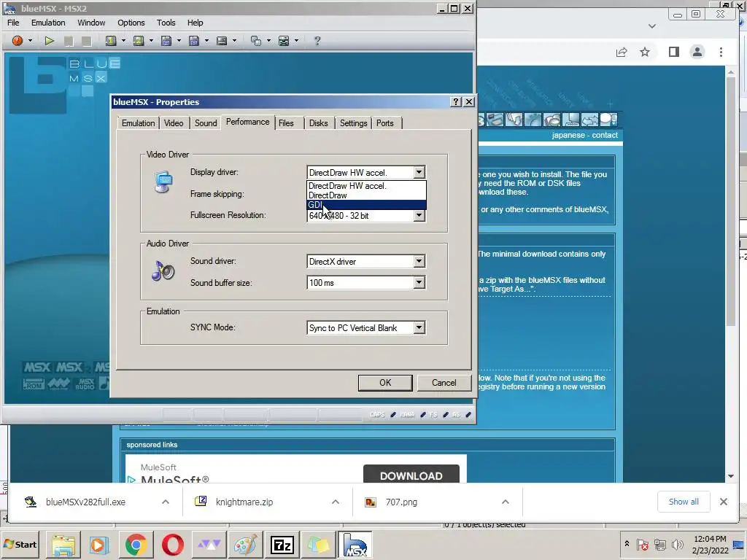Click the Chrome share page icon

[x=622, y=52]
